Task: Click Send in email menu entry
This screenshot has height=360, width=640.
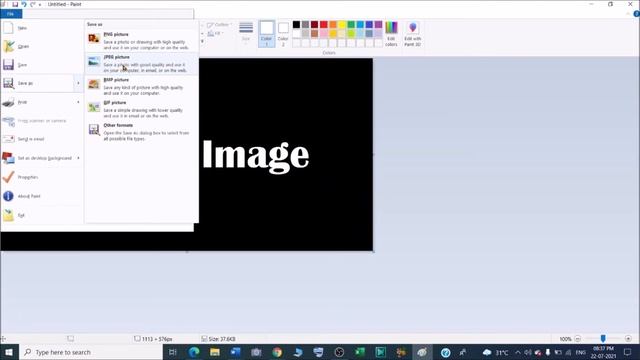Action: (42, 139)
